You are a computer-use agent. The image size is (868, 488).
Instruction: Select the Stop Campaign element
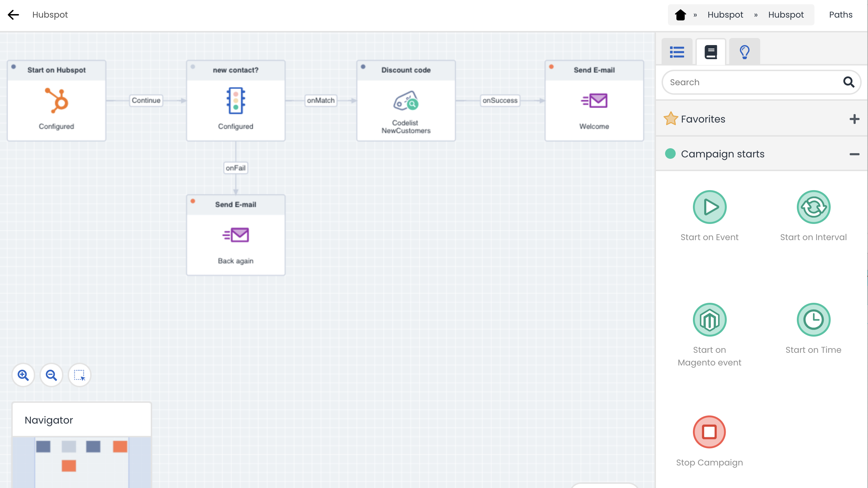click(x=709, y=432)
